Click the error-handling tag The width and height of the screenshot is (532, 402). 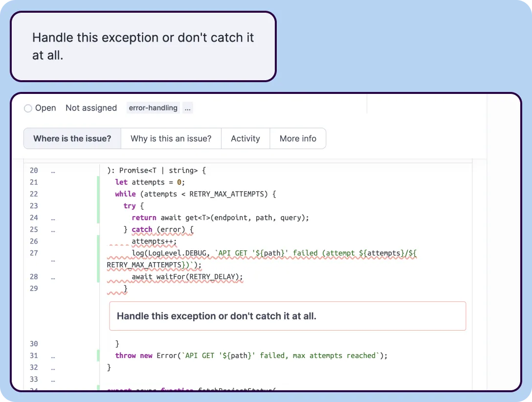tap(153, 108)
